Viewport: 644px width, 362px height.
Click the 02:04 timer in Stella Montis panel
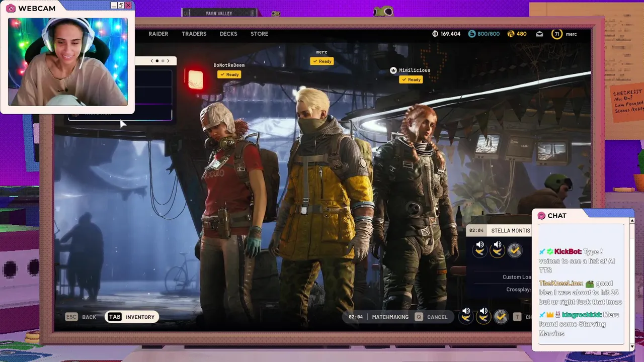(x=476, y=230)
